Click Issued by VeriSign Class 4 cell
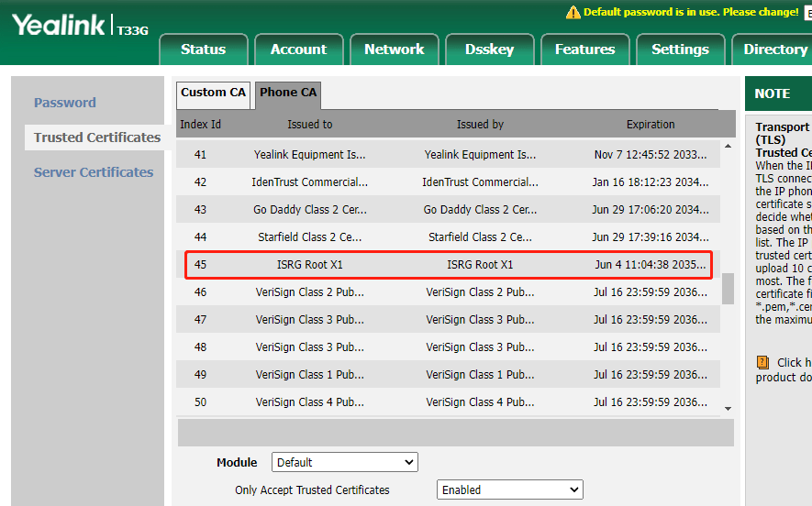The width and height of the screenshot is (812, 506). 480,401
